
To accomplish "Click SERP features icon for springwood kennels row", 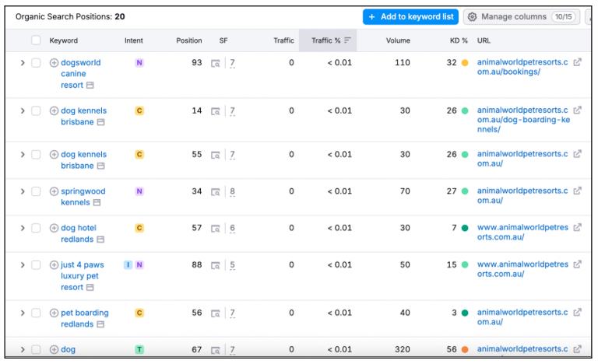I will [216, 191].
